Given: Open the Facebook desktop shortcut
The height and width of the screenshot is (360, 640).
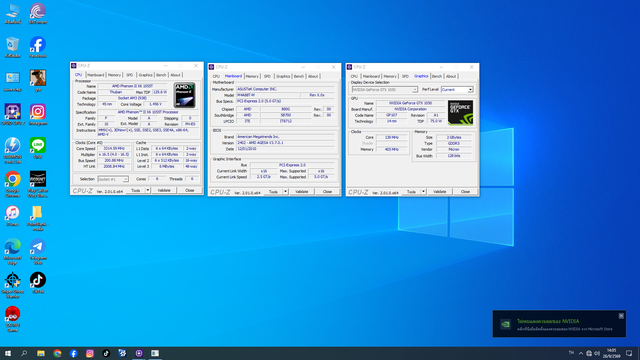Looking at the screenshot, I should pos(38,47).
